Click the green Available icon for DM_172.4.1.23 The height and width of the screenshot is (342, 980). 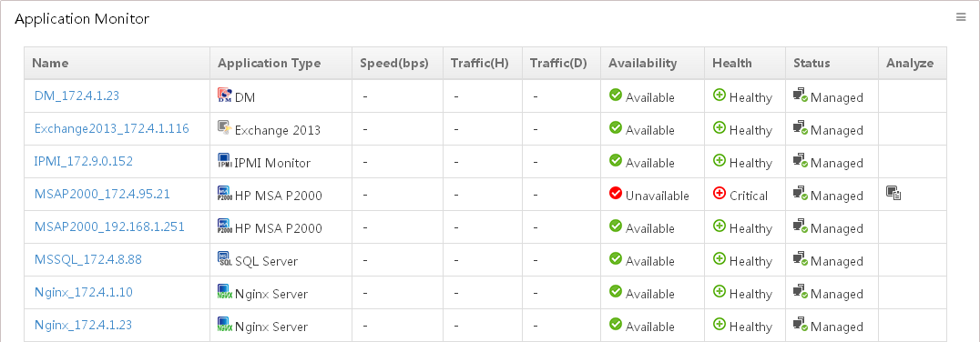[x=616, y=95]
